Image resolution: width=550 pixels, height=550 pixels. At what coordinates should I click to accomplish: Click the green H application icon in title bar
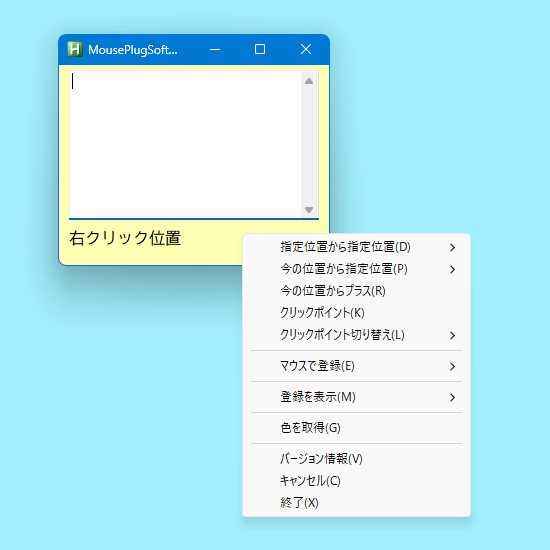pos(75,49)
